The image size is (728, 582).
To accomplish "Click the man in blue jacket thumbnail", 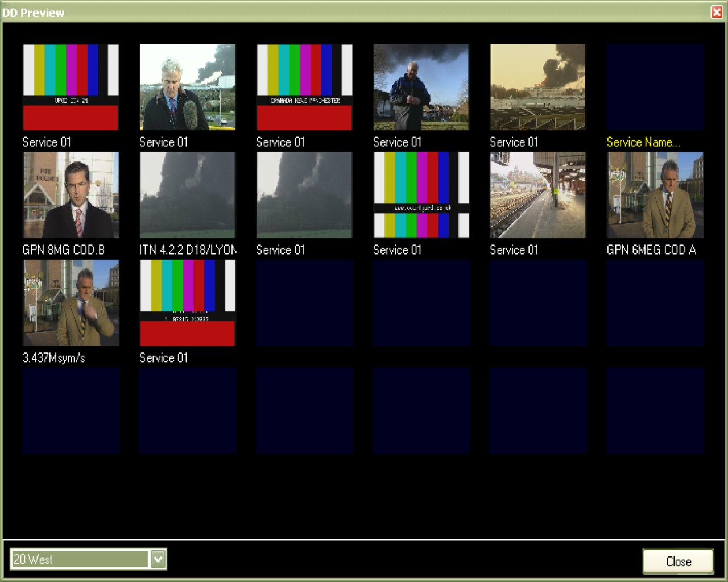I will (x=421, y=87).
